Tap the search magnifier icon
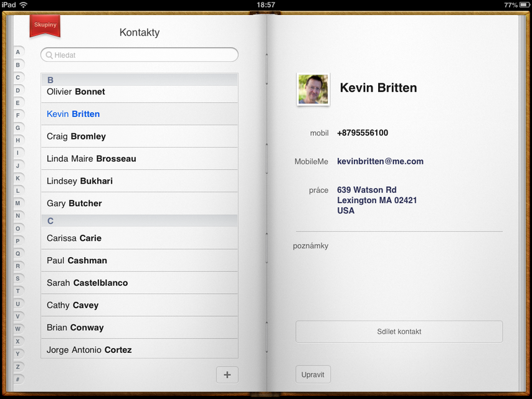 49,55
